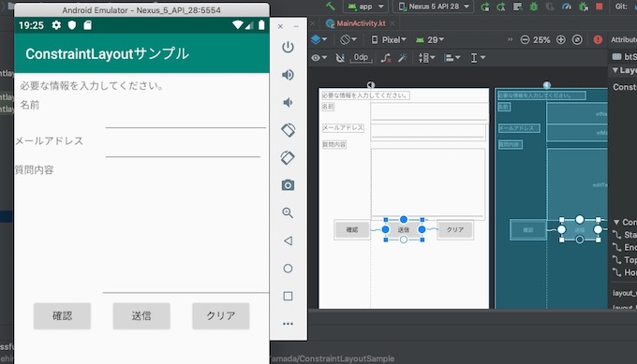Image resolution: width=637 pixels, height=364 pixels.
Task: Tap the emulator Home circle button
Action: coord(288,269)
